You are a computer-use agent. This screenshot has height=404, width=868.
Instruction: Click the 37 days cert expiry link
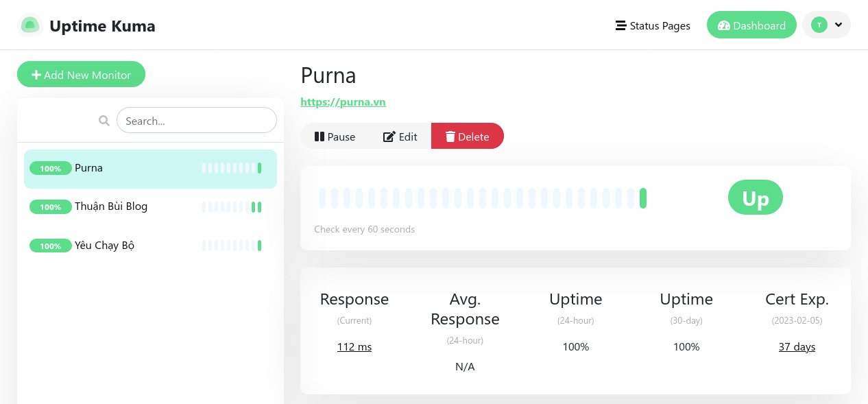pyautogui.click(x=797, y=347)
